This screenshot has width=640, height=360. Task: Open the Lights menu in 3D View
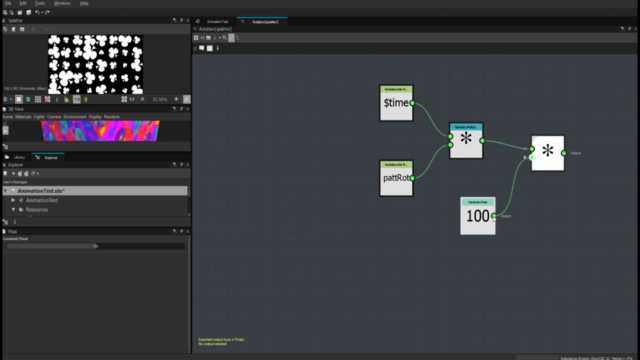39,117
